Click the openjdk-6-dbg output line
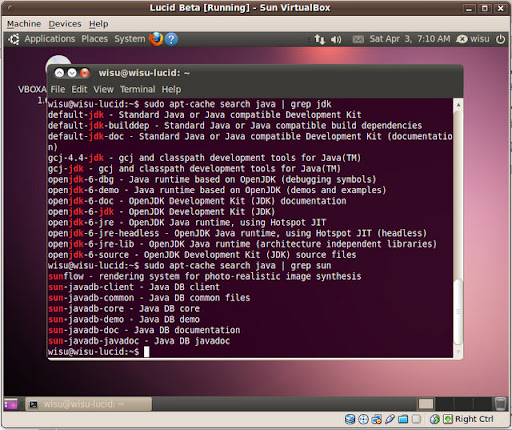 (x=212, y=179)
